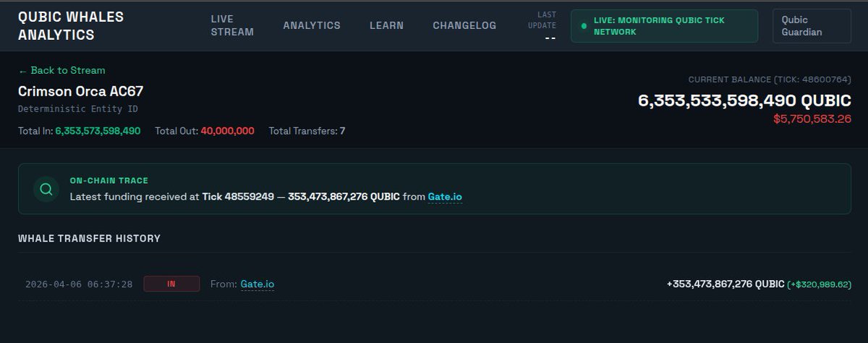Click Total Out value 40,000,000

(227, 131)
